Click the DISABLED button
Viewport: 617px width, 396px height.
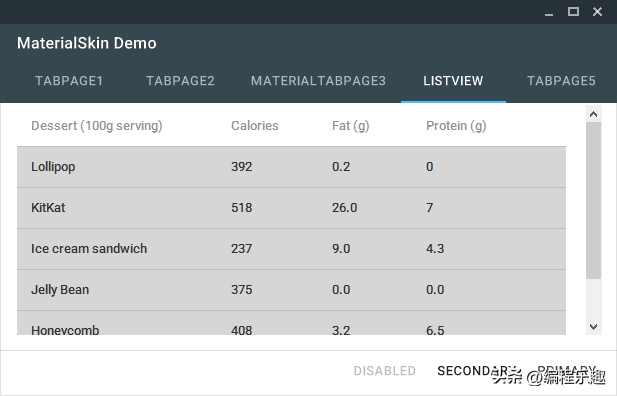(x=384, y=371)
